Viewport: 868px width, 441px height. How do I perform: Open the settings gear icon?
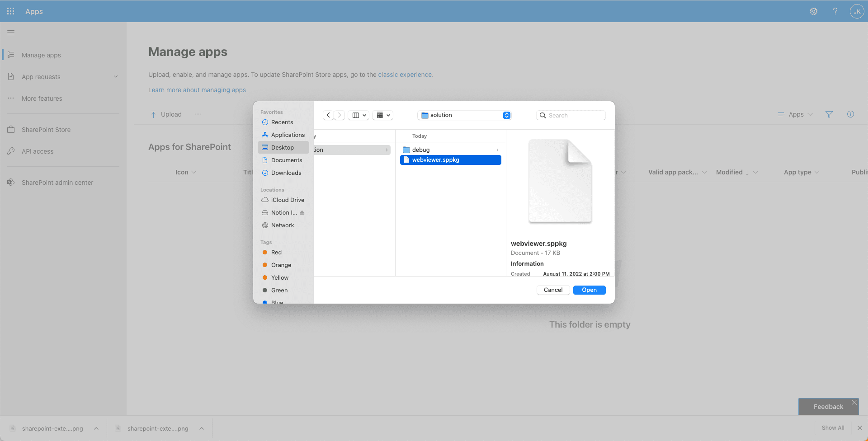813,11
